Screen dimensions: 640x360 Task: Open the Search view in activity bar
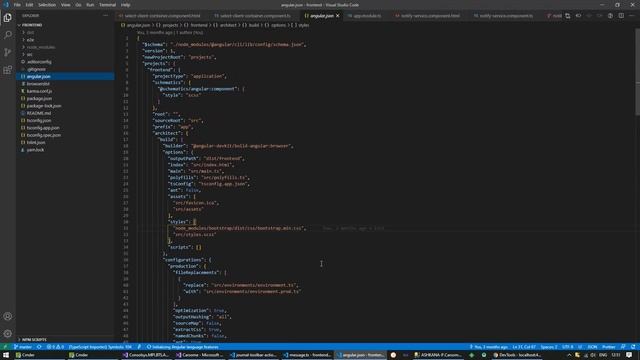pos(7,35)
